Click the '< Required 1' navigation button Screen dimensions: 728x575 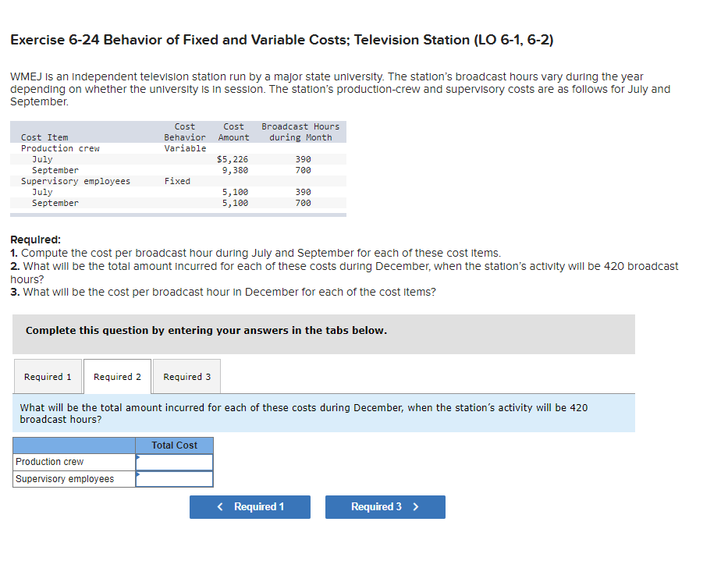click(250, 506)
